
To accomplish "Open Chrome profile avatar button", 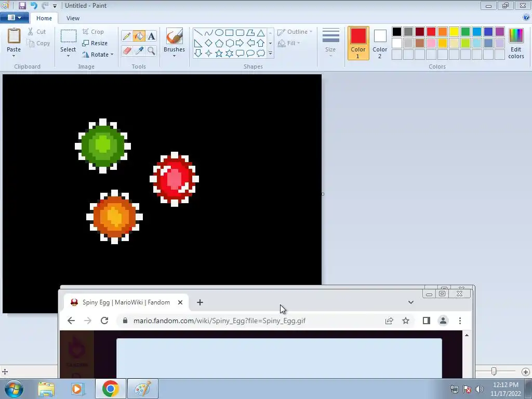I will 443,321.
